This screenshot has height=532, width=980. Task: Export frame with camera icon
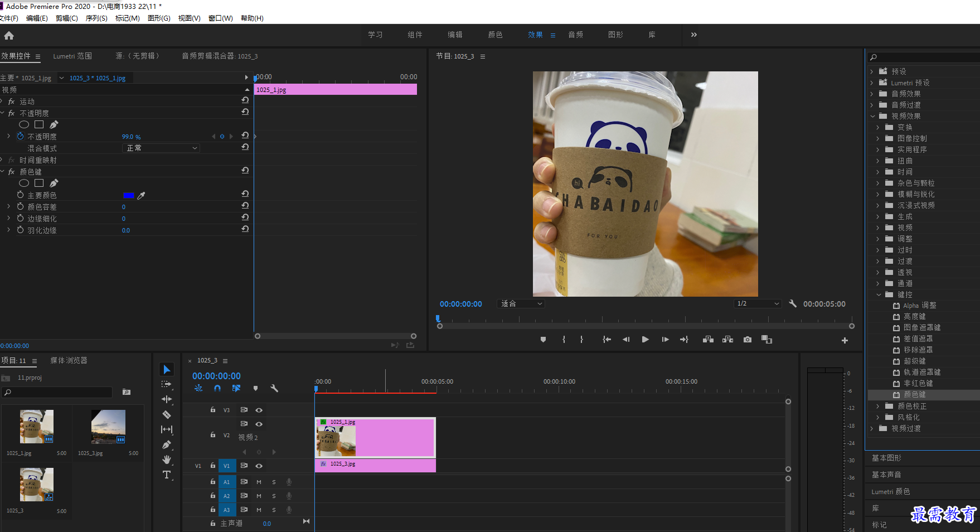[748, 340]
